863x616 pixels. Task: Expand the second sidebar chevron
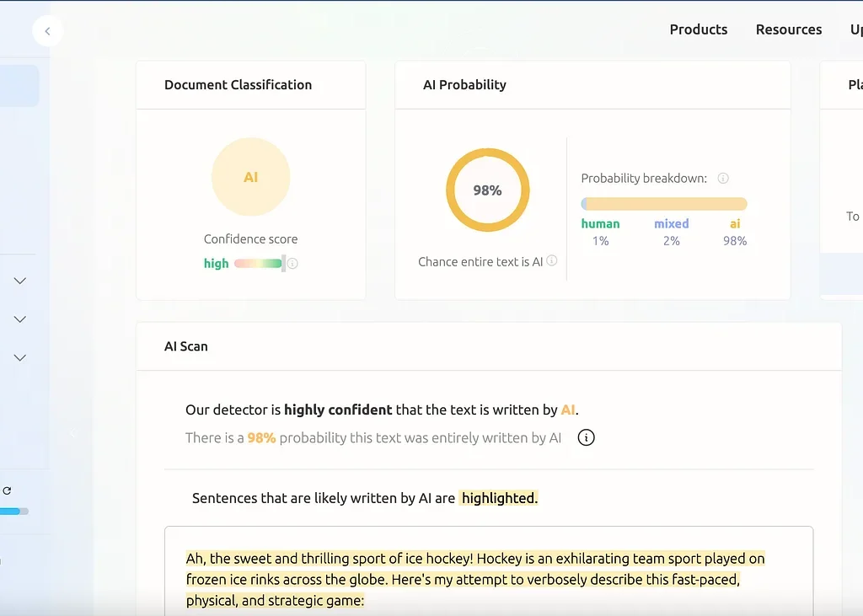pyautogui.click(x=20, y=319)
